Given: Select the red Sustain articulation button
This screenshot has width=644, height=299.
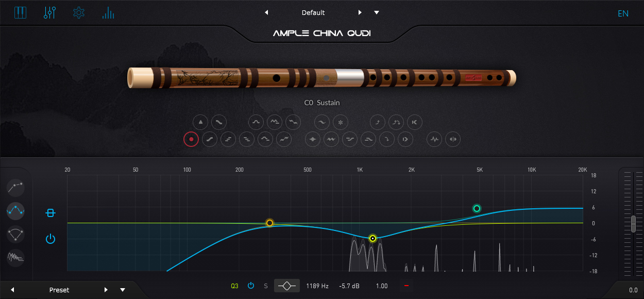Looking at the screenshot, I should pyautogui.click(x=191, y=139).
